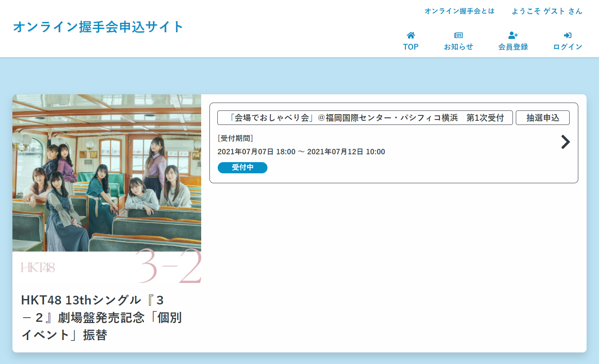Open the TOP navigation item

(x=411, y=41)
